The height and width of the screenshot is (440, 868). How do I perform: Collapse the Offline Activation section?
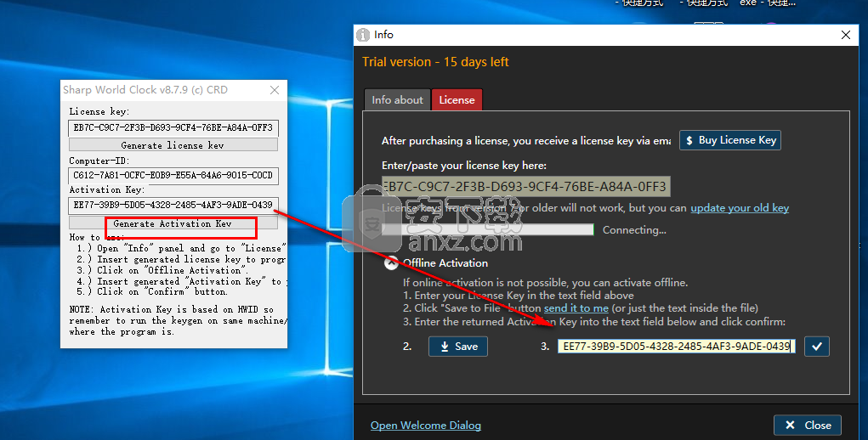pos(391,263)
